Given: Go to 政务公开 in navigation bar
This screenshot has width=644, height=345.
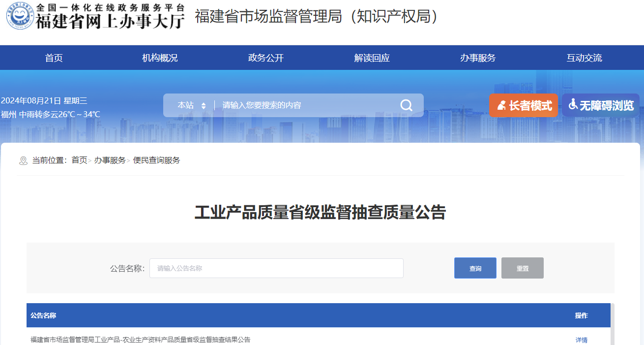Looking at the screenshot, I should [x=266, y=58].
